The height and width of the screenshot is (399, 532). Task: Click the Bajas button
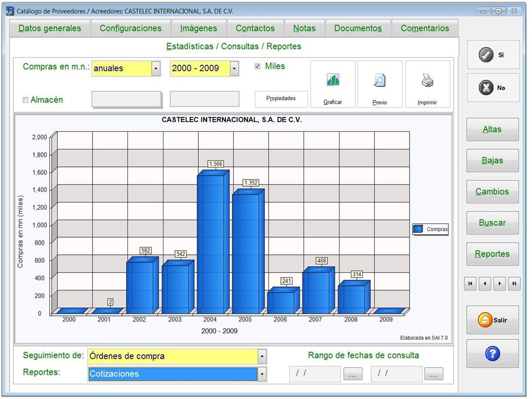[493, 161]
